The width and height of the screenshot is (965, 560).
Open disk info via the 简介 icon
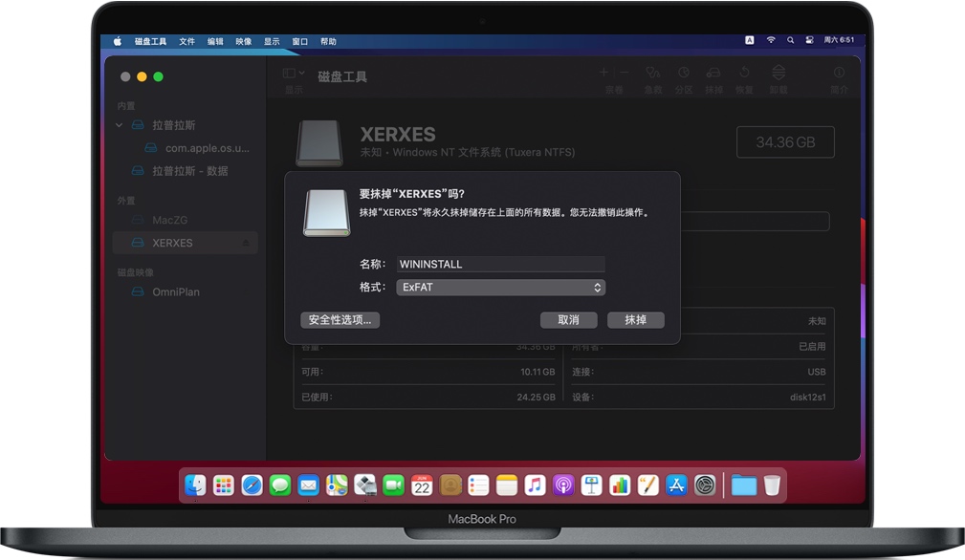click(x=839, y=73)
